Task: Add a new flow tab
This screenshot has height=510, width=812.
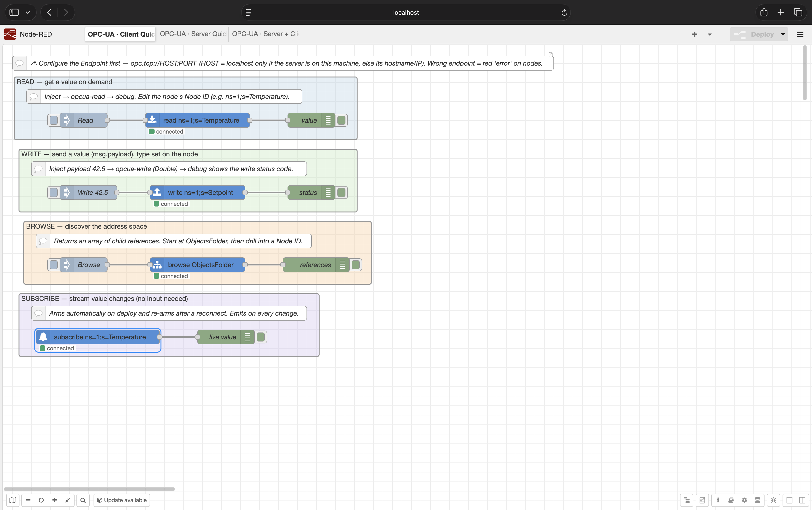Action: pos(694,34)
